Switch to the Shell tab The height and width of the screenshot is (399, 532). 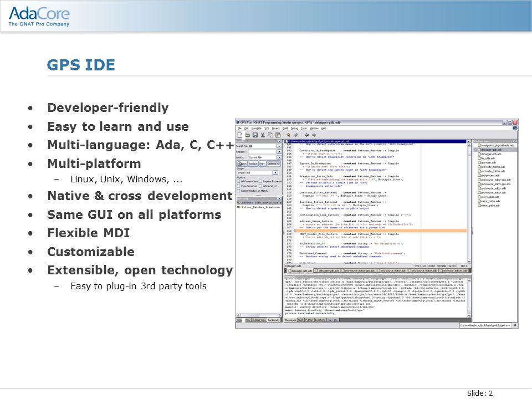pyautogui.click(x=300, y=320)
